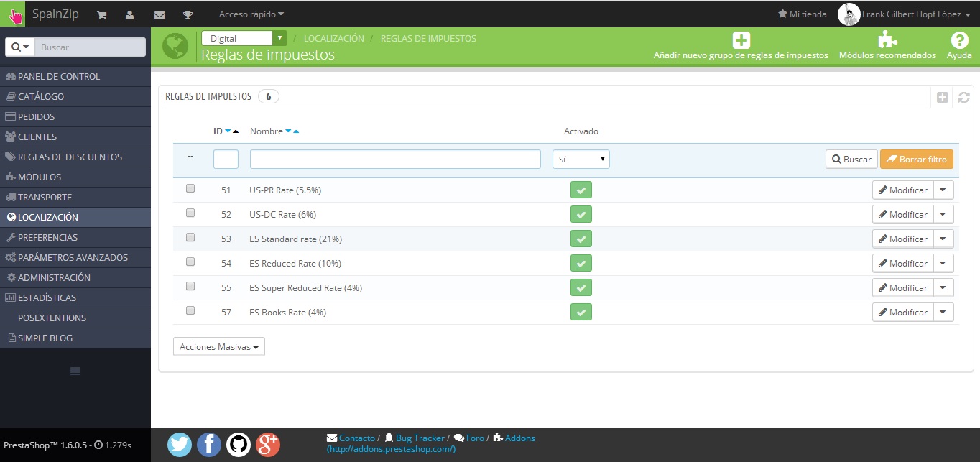Viewport: 980px width, 462px height.
Task: Open PANEL DE CONTROL in sidebar
Action: 75,76
